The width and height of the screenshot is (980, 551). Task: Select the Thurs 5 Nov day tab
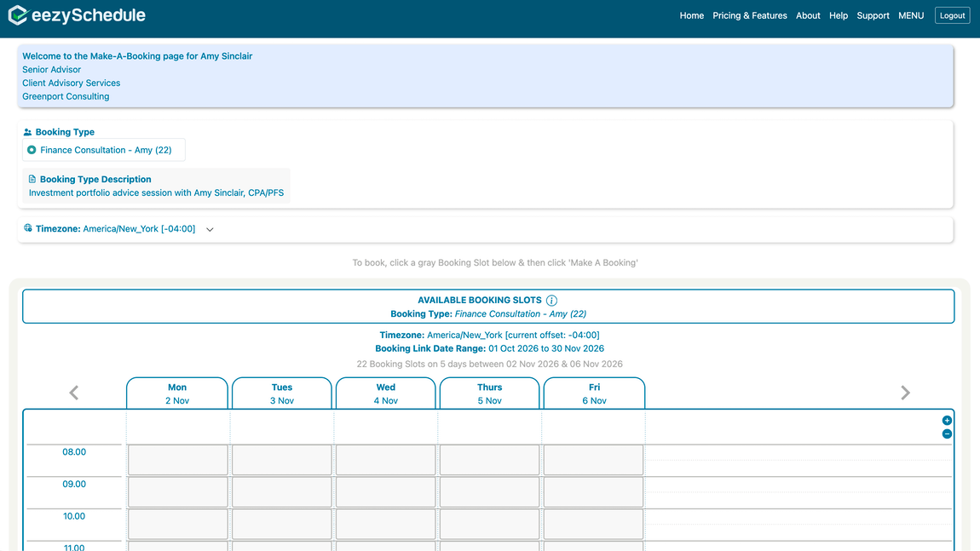[x=489, y=393]
